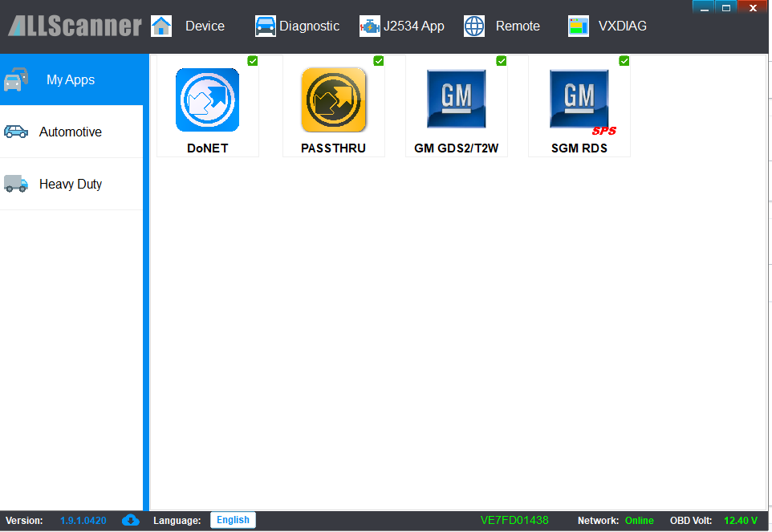Viewport: 772px width, 532px height.
Task: Click the serial number VE7FD01438
Action: coord(514,520)
